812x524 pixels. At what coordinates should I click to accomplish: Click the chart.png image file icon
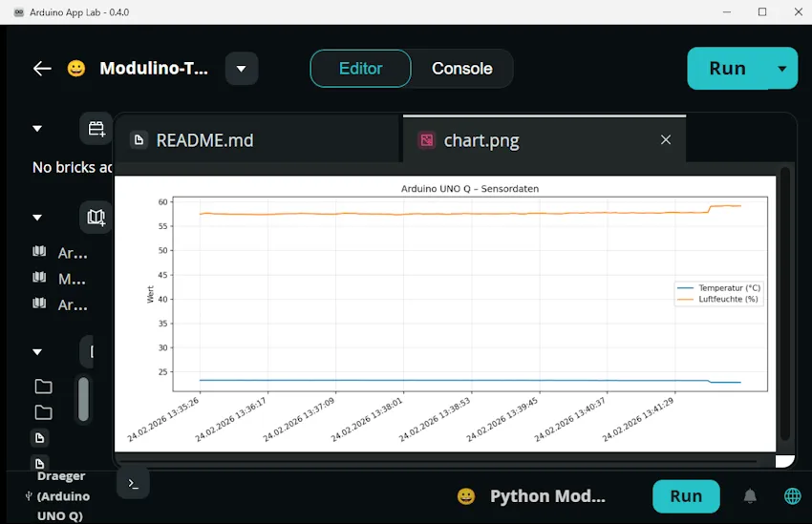426,140
